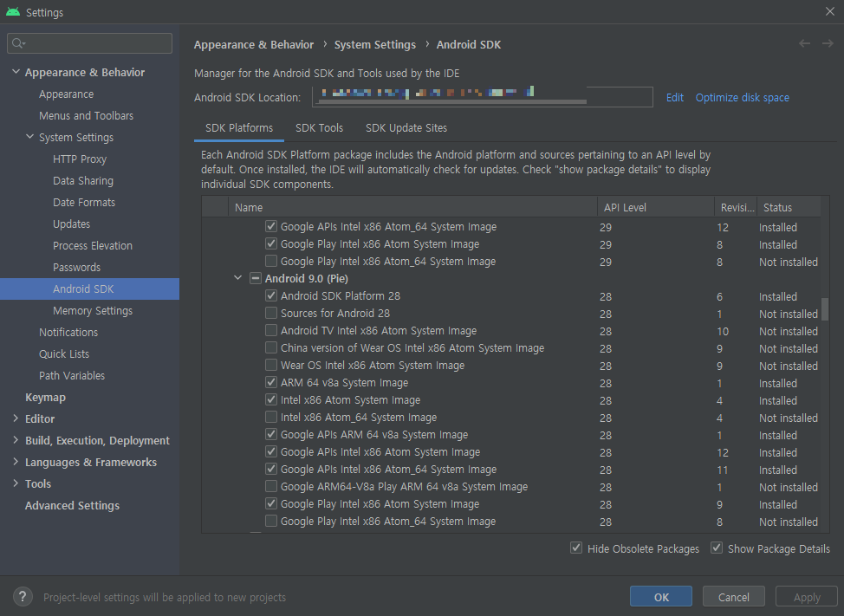Click the Apply button
The width and height of the screenshot is (844, 616).
click(807, 597)
